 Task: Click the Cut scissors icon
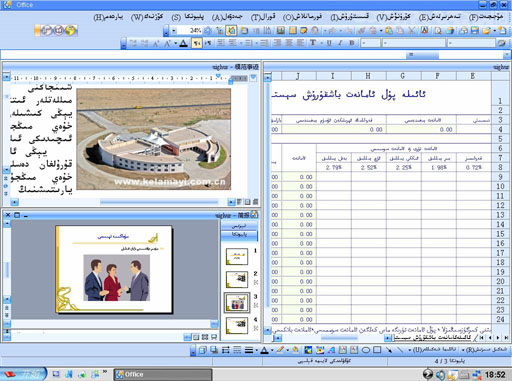pyautogui.click(x=412, y=31)
